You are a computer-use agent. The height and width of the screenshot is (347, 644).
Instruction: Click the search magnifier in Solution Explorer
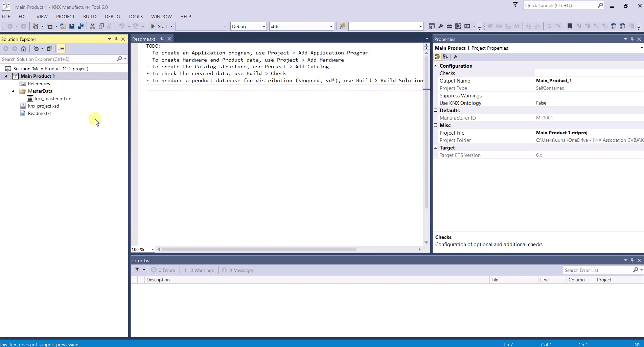point(119,59)
